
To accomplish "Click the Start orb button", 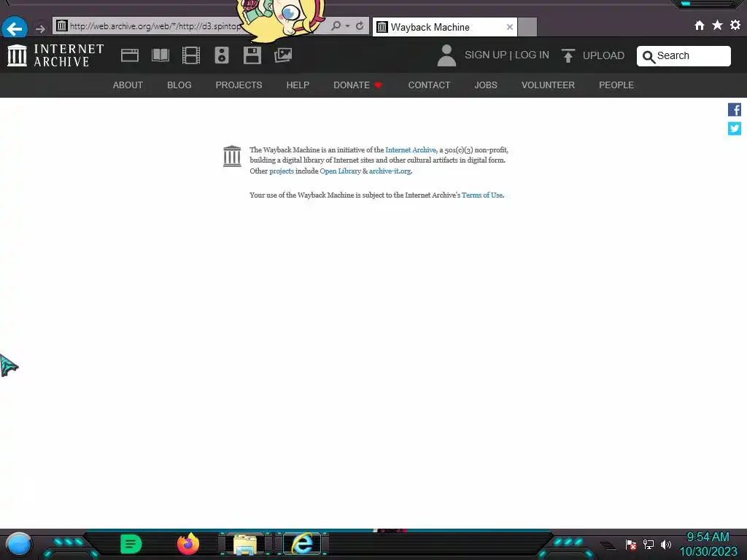I will click(x=18, y=544).
